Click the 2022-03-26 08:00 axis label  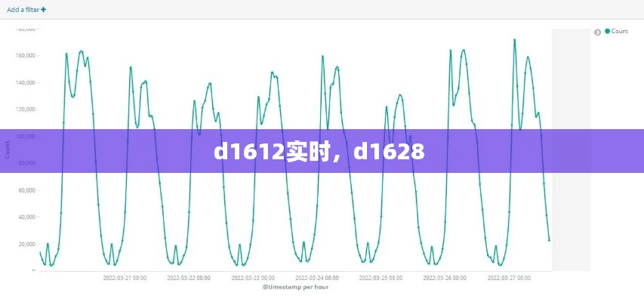click(445, 278)
